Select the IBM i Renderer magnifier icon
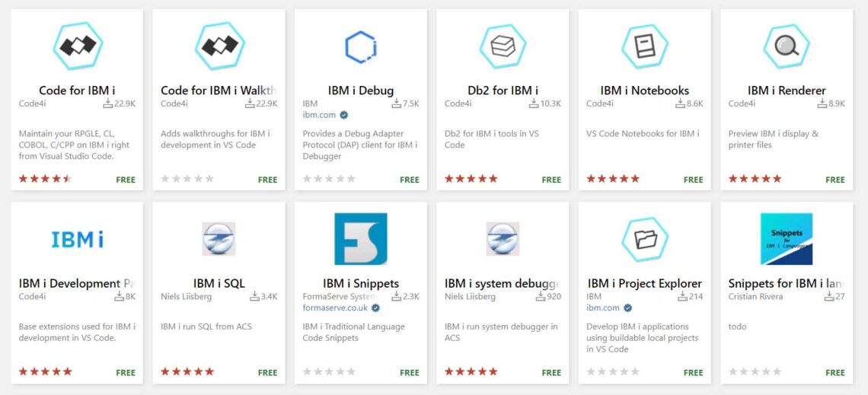 786,46
